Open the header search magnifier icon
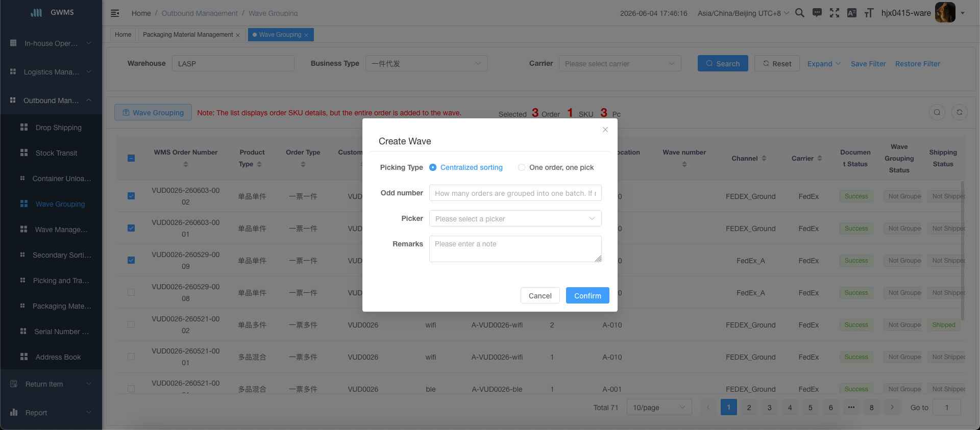The height and width of the screenshot is (430, 980). (800, 13)
